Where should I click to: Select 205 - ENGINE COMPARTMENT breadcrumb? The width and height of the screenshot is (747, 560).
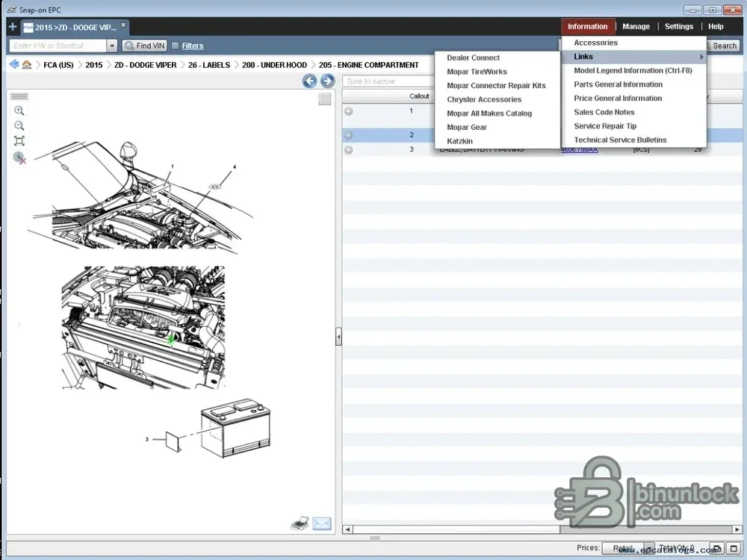[x=369, y=65]
